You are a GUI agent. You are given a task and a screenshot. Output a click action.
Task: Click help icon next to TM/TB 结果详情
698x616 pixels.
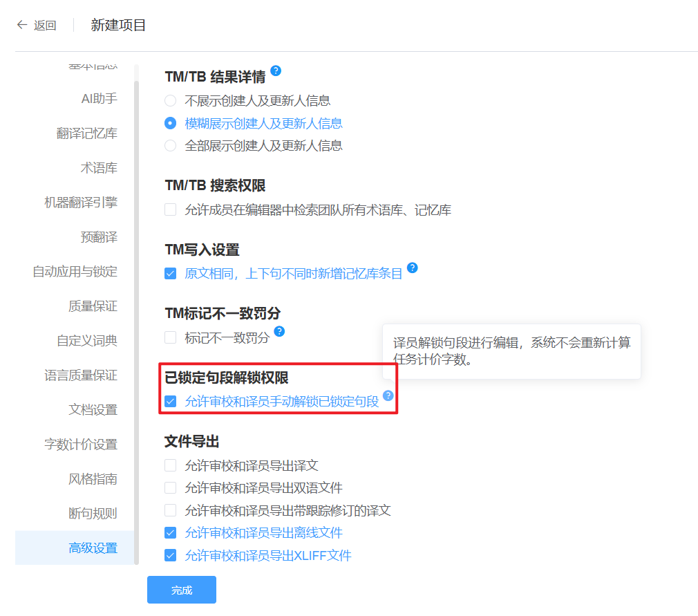tap(276, 71)
